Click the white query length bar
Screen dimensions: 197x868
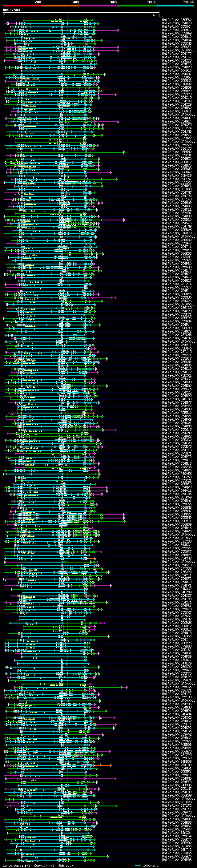81,13
